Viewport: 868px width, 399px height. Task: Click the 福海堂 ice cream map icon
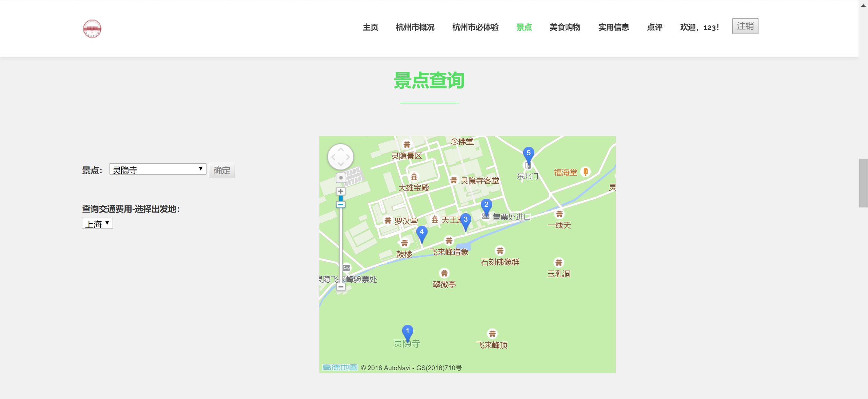pyautogui.click(x=586, y=172)
